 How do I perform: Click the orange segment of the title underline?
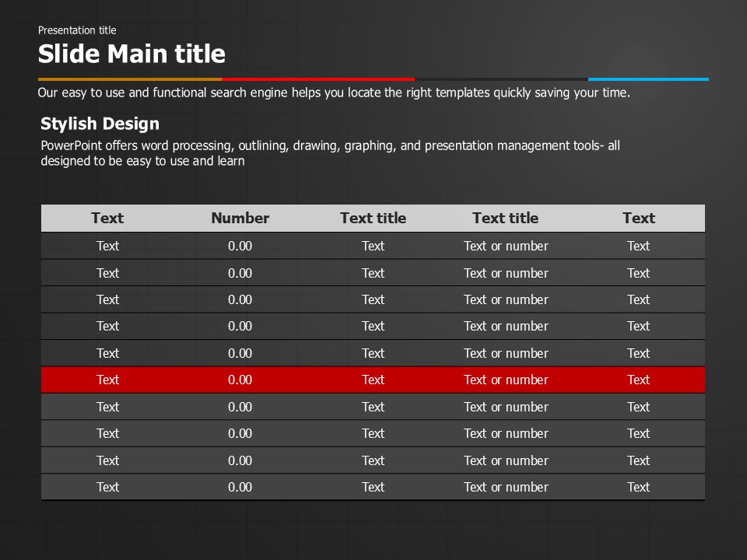[x=129, y=79]
